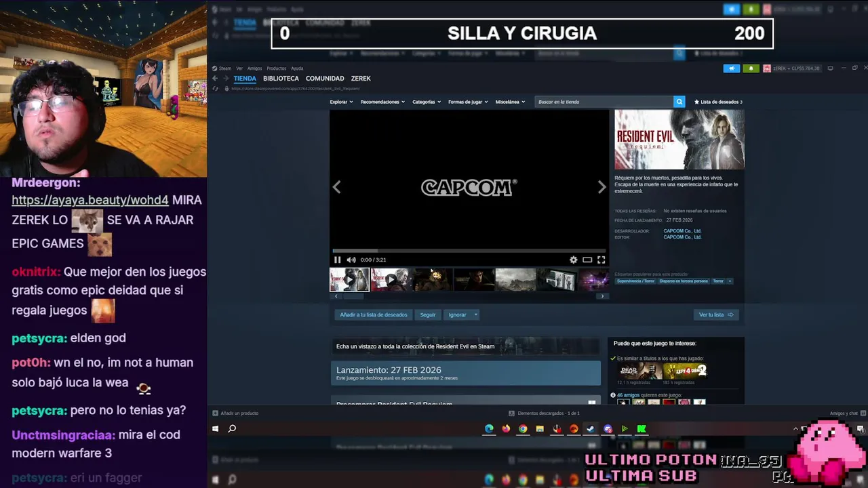Reload the store page
The width and height of the screenshot is (868, 488).
coord(216,89)
